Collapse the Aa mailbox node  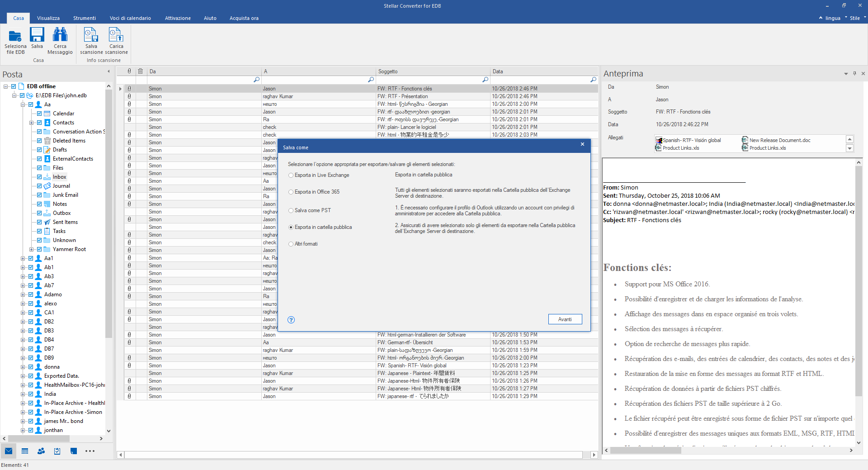(x=23, y=104)
